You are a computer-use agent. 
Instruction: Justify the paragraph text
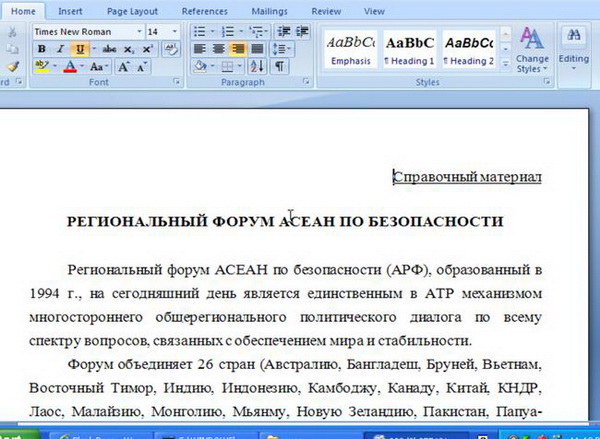(258, 49)
